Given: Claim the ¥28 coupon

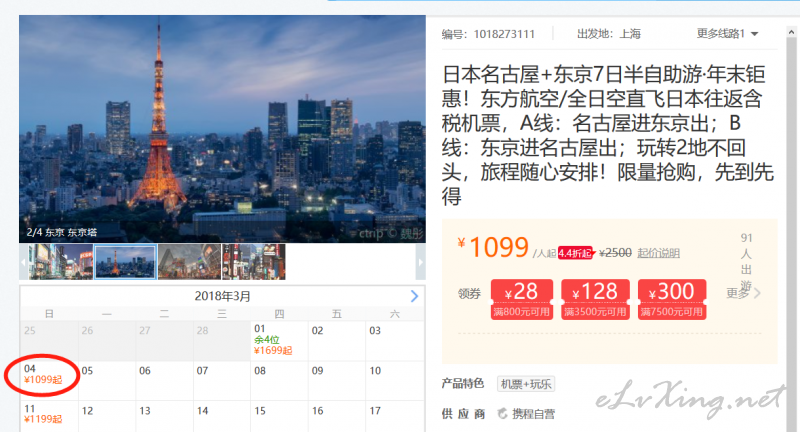Looking at the screenshot, I should tap(521, 299).
